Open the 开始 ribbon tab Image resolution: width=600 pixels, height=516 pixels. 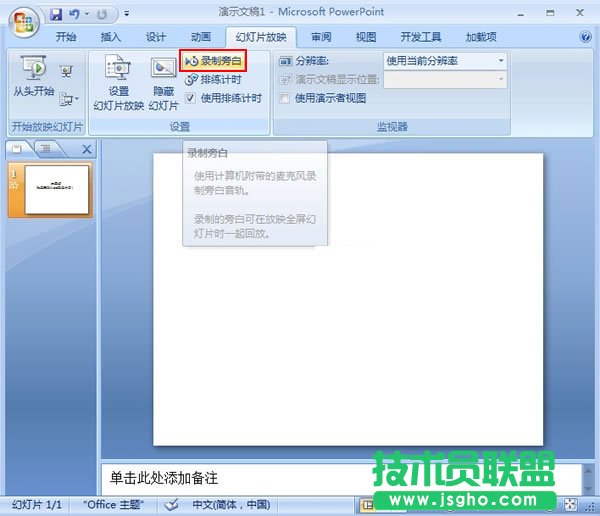click(66, 37)
